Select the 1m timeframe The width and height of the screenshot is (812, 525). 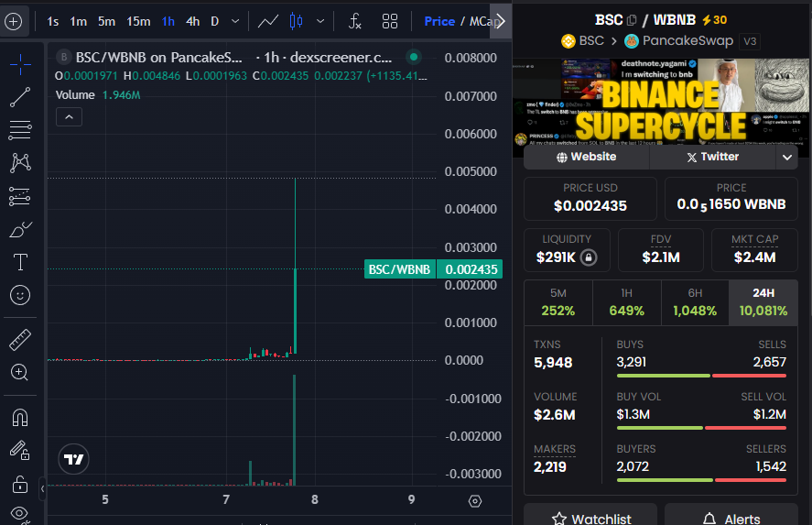click(78, 21)
